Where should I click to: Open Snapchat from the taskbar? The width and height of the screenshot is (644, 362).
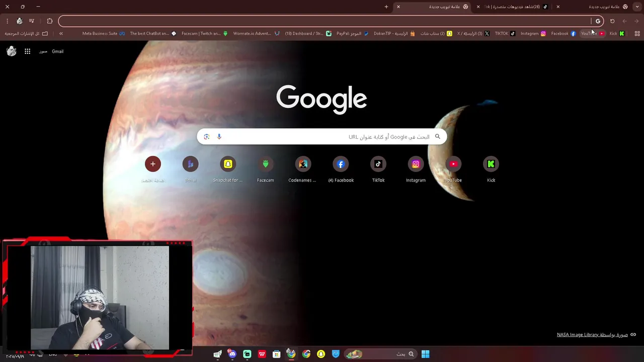321,354
